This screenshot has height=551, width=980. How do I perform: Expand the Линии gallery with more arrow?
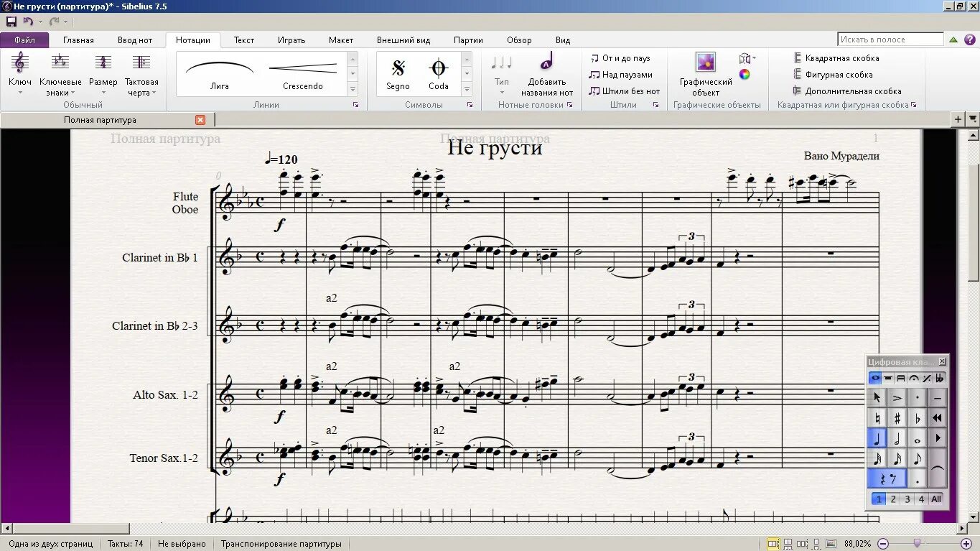(x=353, y=90)
